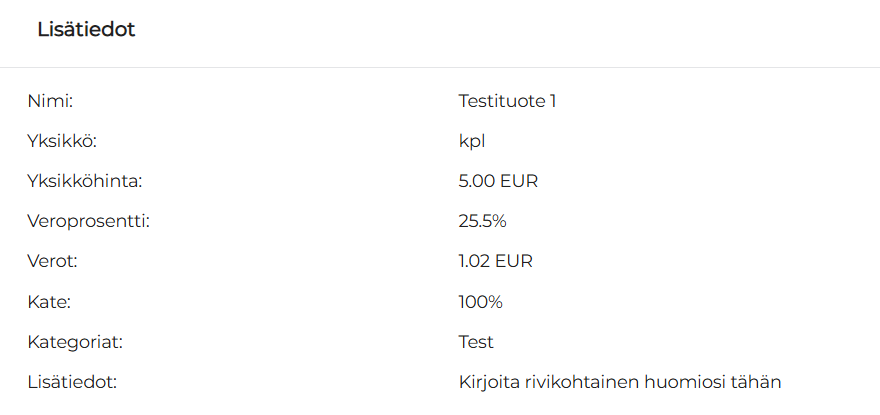The height and width of the screenshot is (415, 880).
Task: Click the Yksikköhinta: field label
Action: point(85,181)
